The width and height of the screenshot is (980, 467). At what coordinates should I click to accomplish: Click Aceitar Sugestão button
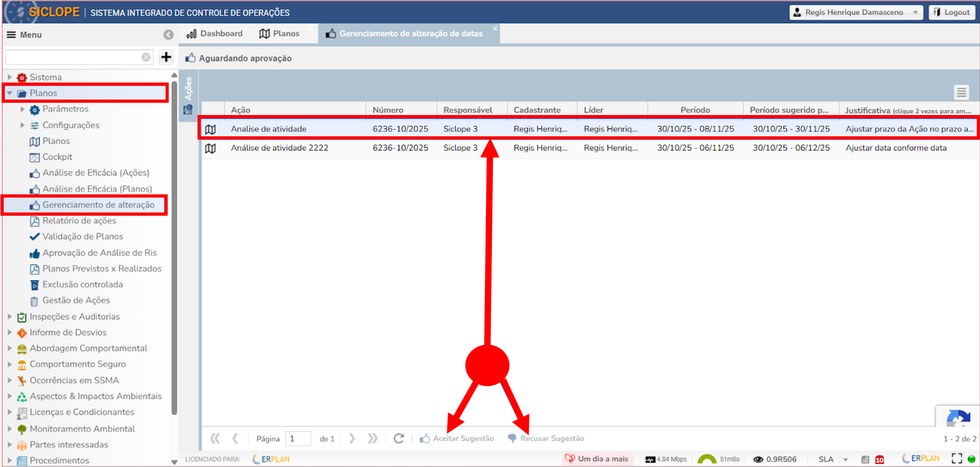[x=457, y=438]
